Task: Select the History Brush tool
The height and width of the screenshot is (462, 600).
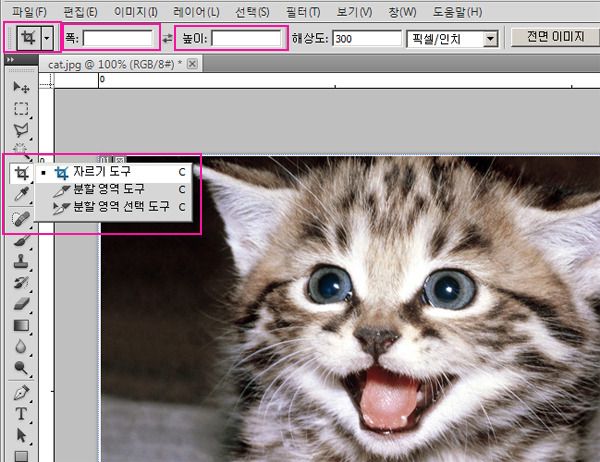Action: pos(21,283)
